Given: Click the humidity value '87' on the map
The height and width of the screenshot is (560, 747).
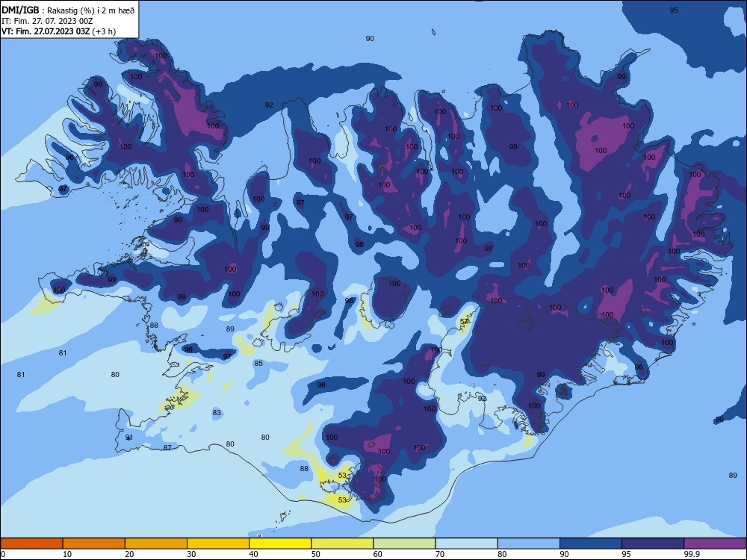Looking at the screenshot, I should pyautogui.click(x=167, y=447).
